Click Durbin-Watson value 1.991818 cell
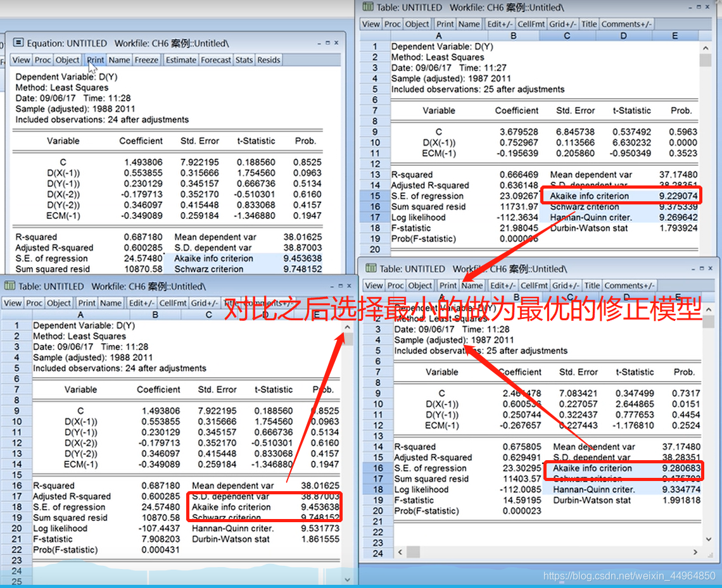 pyautogui.click(x=681, y=500)
